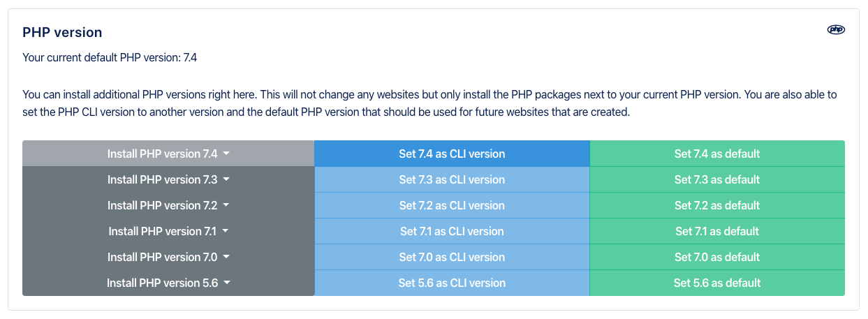Image resolution: width=868 pixels, height=319 pixels.
Task: Open Install PHP version 7.0 dropdown
Action: click(168, 257)
